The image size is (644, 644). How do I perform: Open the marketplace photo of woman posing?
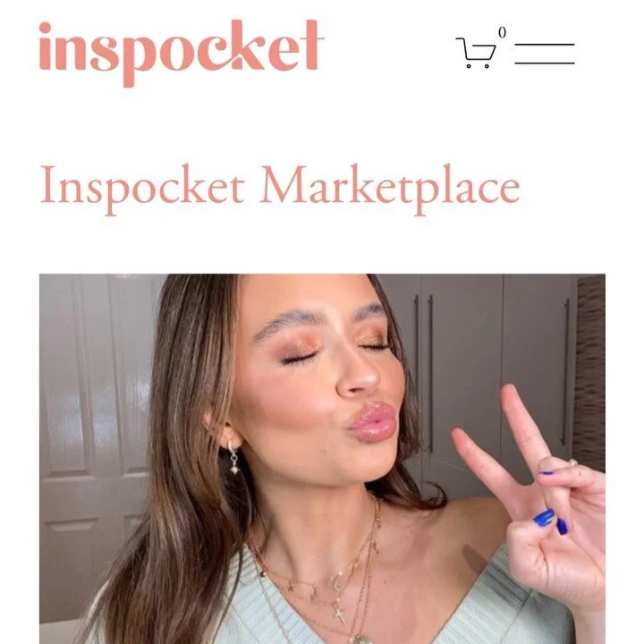point(322,459)
